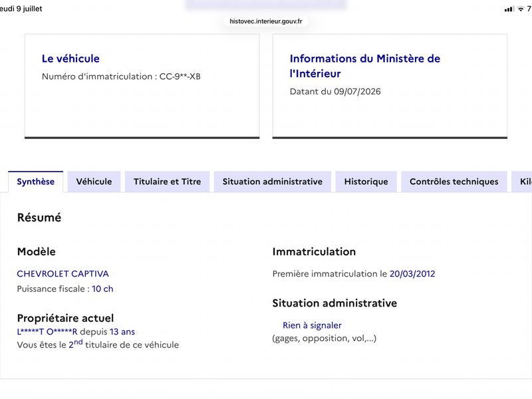Open the Contrôles techniques tab
Image resolution: width=532 pixels, height=399 pixels.
click(454, 182)
